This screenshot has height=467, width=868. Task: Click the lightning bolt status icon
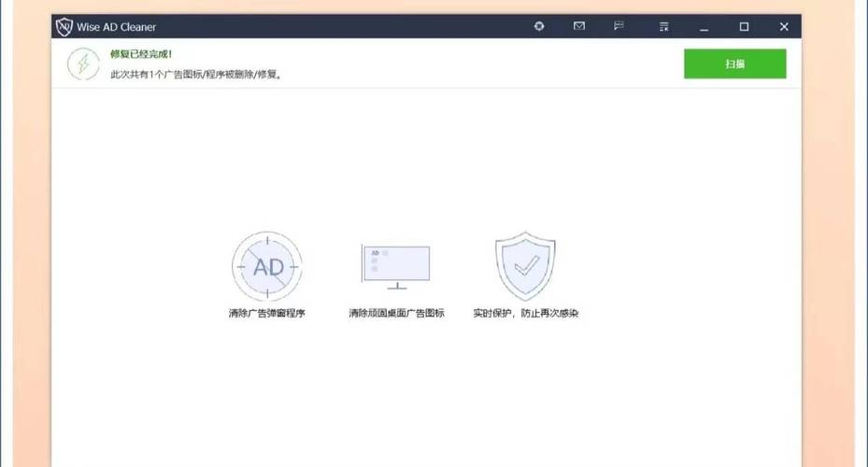pyautogui.click(x=83, y=64)
